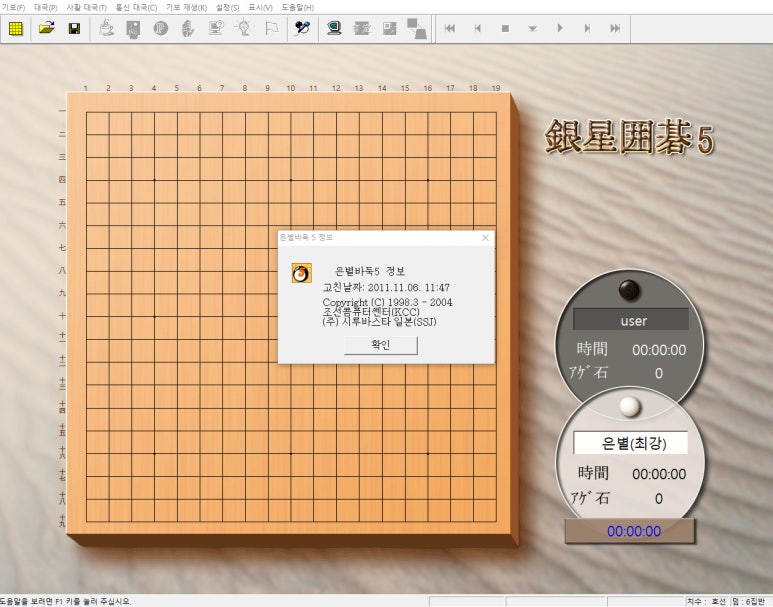Screen dimensions: 773x607
Task: Click the '조선콤퓨터쎈터(KCC)' text
Action: click(371, 312)
